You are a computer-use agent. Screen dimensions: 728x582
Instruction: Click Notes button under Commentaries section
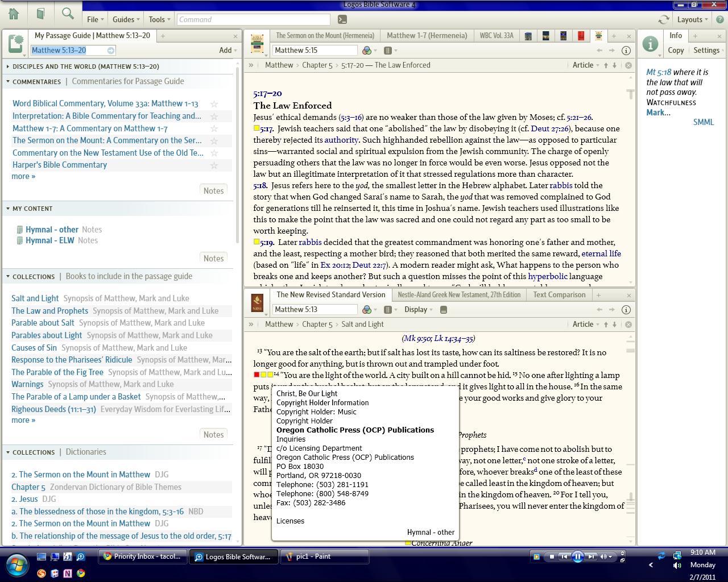click(x=213, y=191)
